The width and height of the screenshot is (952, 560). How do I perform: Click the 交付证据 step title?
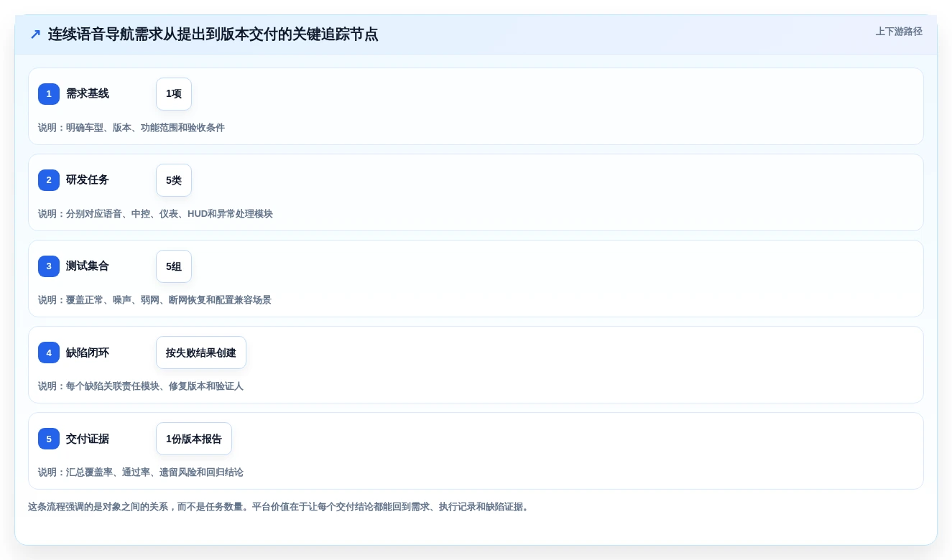pyautogui.click(x=88, y=439)
